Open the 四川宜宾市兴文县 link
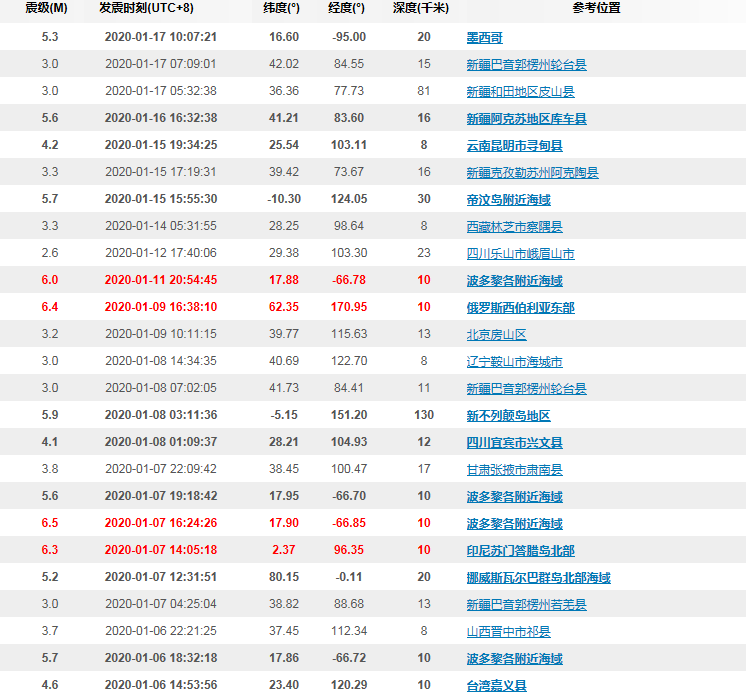 coord(514,442)
